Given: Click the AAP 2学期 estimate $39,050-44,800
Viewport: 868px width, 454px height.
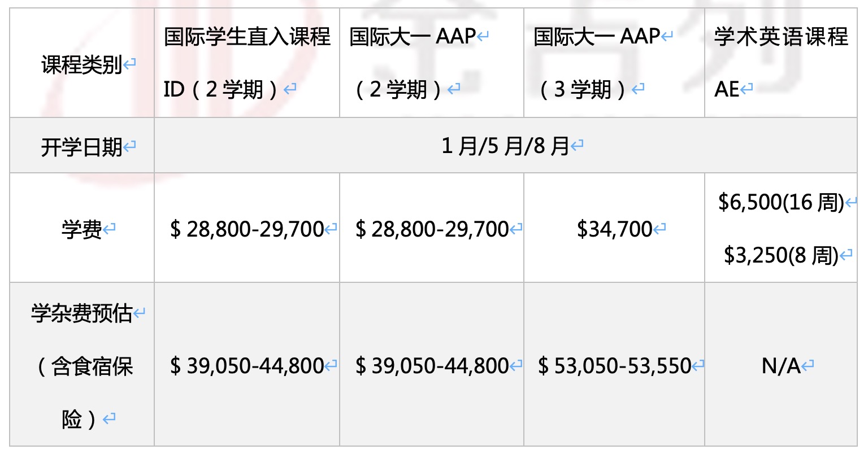Looking at the screenshot, I should 432,366.
